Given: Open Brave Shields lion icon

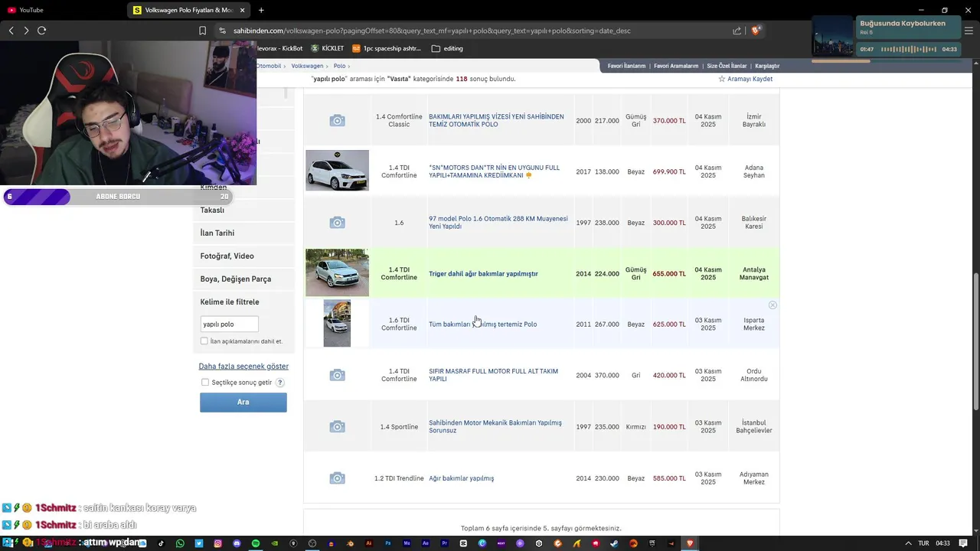Looking at the screenshot, I should click(756, 31).
